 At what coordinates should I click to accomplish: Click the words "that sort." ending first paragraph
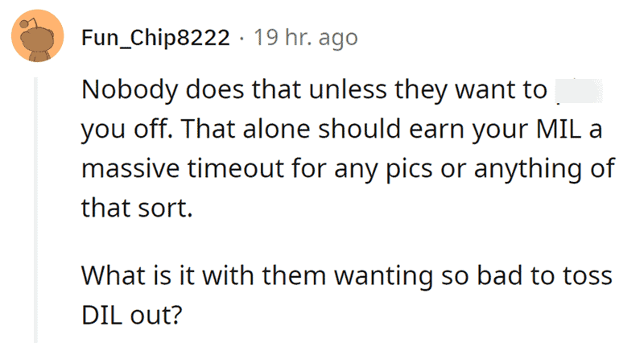tap(137, 209)
